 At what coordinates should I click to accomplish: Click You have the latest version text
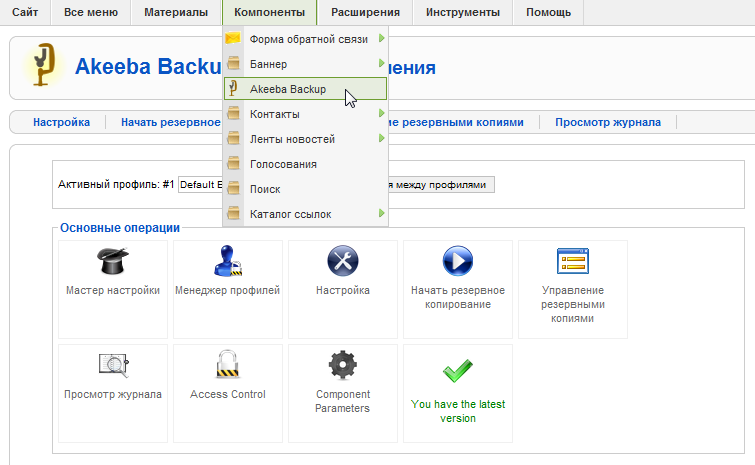point(458,411)
